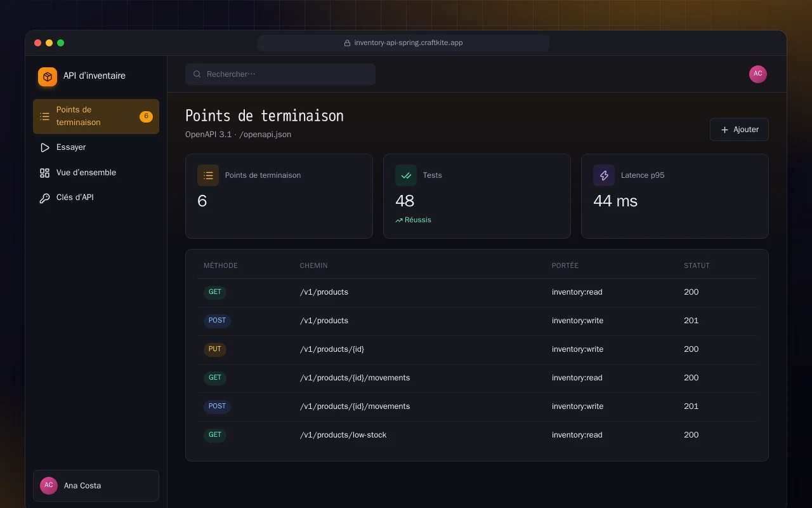The width and height of the screenshot is (812, 508).
Task: Click the double-check icon on the Tests card
Action: pyautogui.click(x=406, y=175)
